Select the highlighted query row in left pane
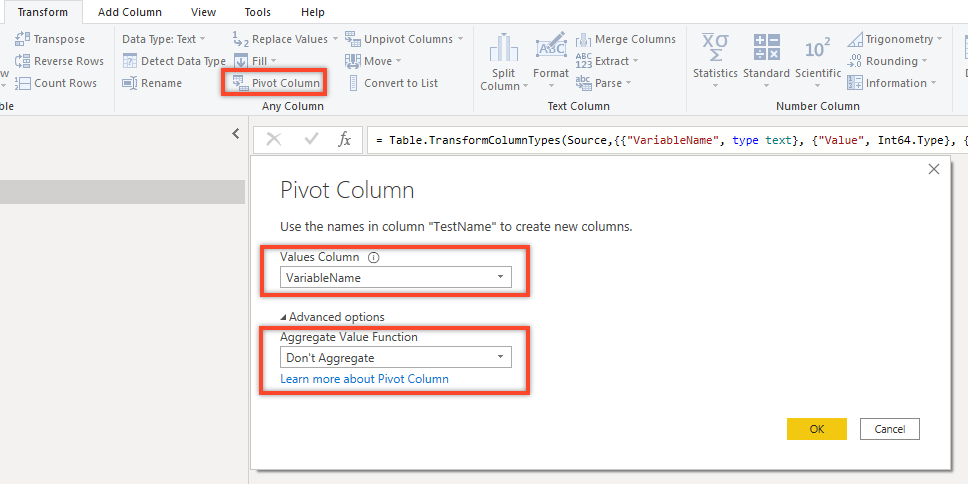968x484 pixels. click(122, 192)
